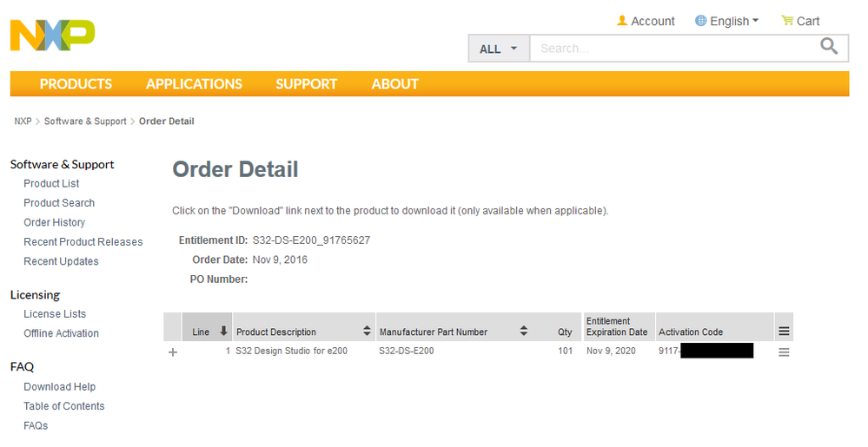Click the Software & Support breadcrumb
The width and height of the screenshot is (868, 447).
tap(85, 122)
